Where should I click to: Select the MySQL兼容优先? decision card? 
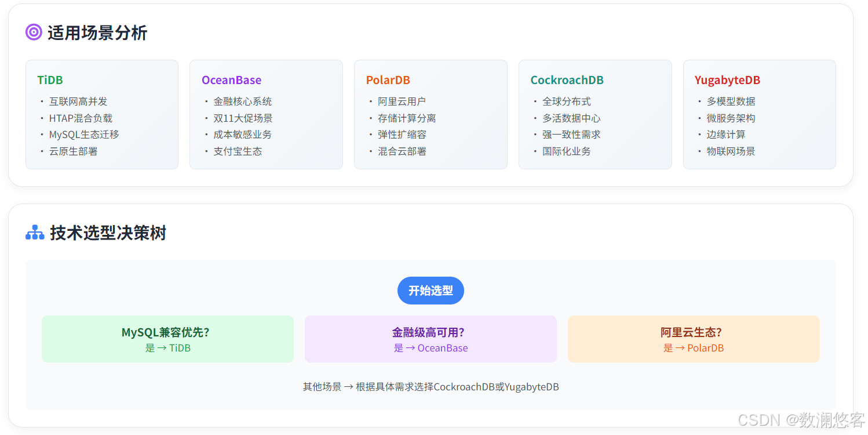(x=167, y=339)
